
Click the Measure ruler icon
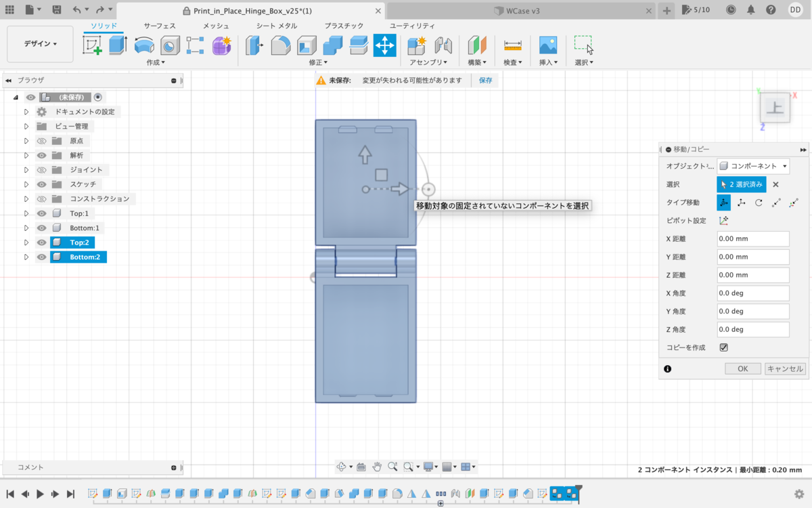513,45
